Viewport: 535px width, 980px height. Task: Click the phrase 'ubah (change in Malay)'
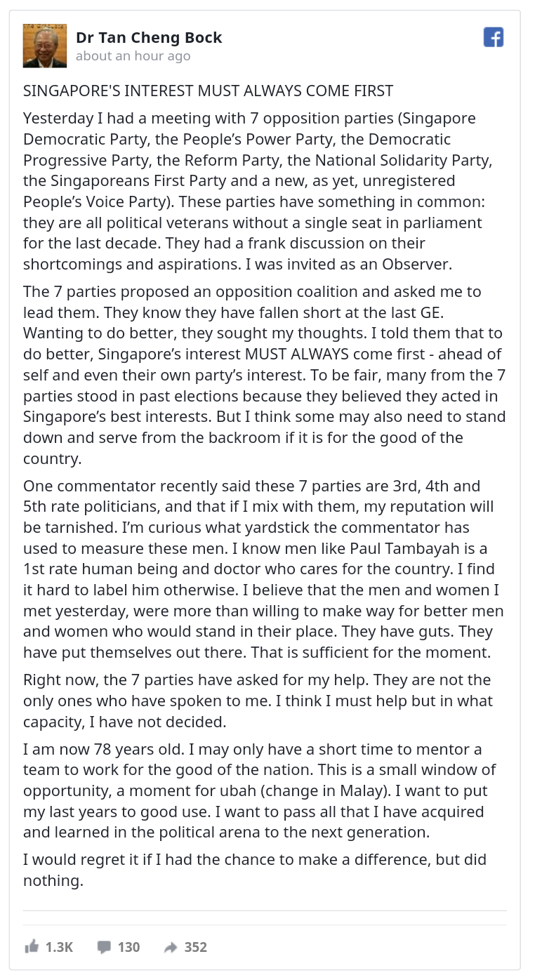308,791
